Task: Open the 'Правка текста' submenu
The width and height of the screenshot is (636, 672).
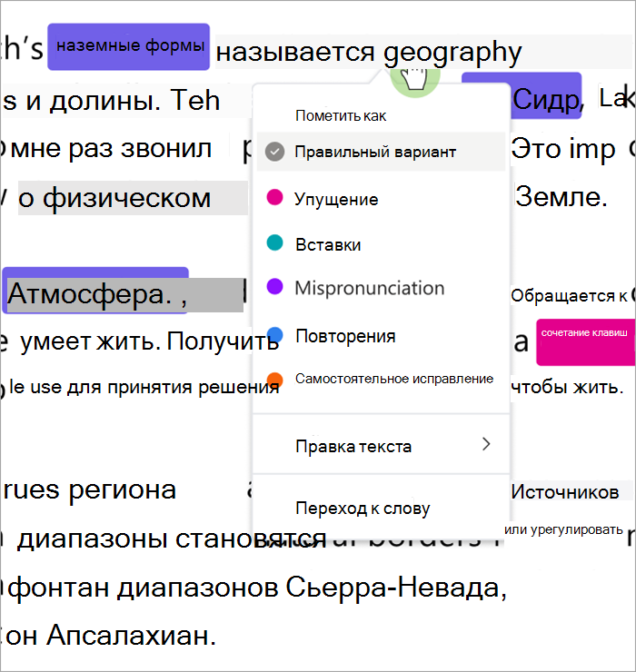Action: [x=381, y=446]
